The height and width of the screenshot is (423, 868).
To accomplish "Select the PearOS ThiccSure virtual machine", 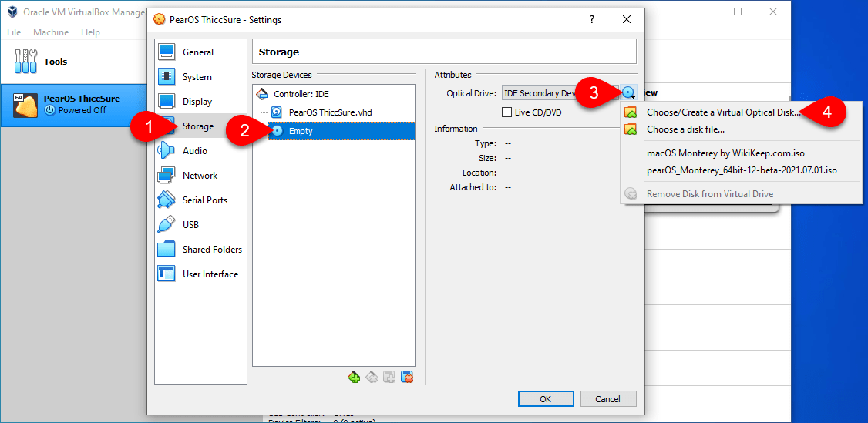I will [x=73, y=105].
